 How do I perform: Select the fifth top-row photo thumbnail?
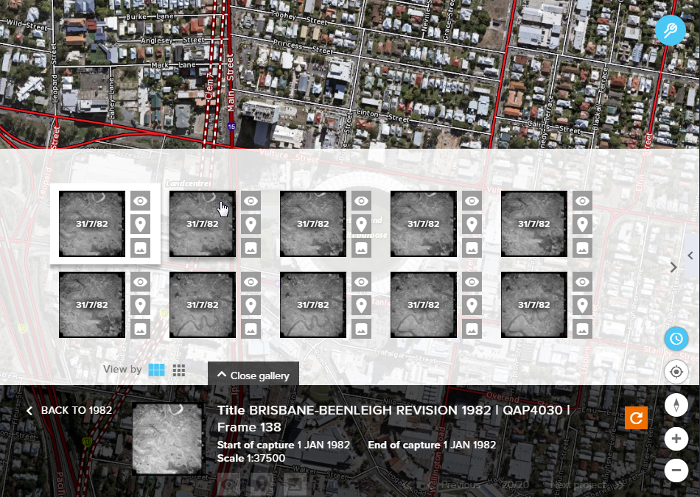click(534, 224)
